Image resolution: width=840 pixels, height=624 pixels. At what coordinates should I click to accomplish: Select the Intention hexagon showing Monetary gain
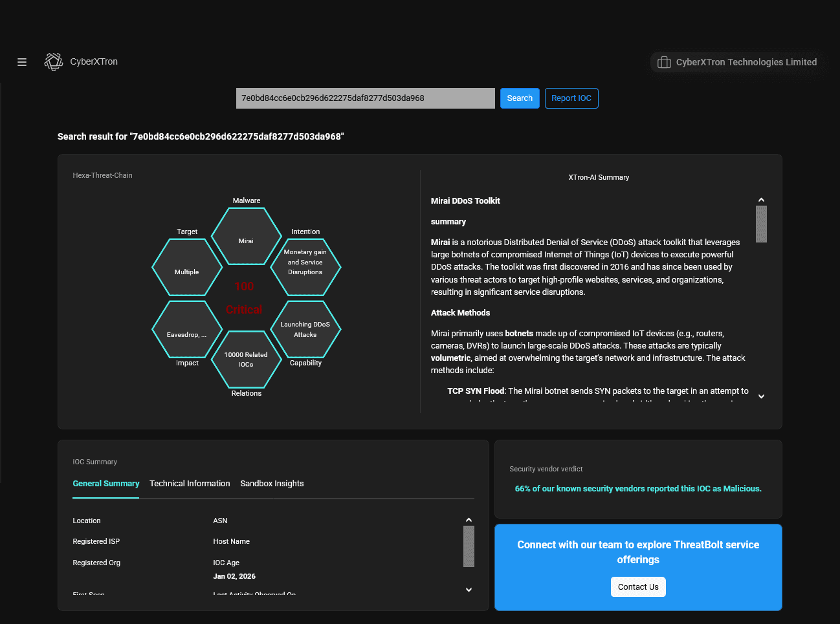pos(305,268)
